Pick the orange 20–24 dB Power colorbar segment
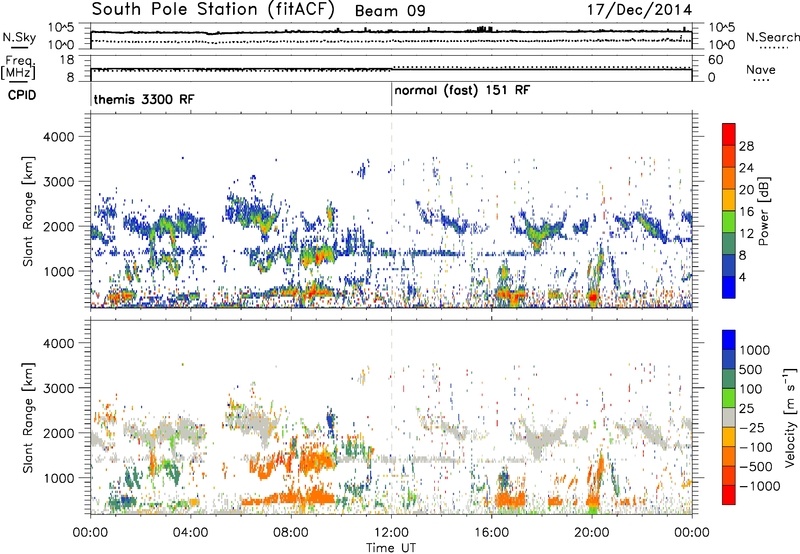 [729, 178]
